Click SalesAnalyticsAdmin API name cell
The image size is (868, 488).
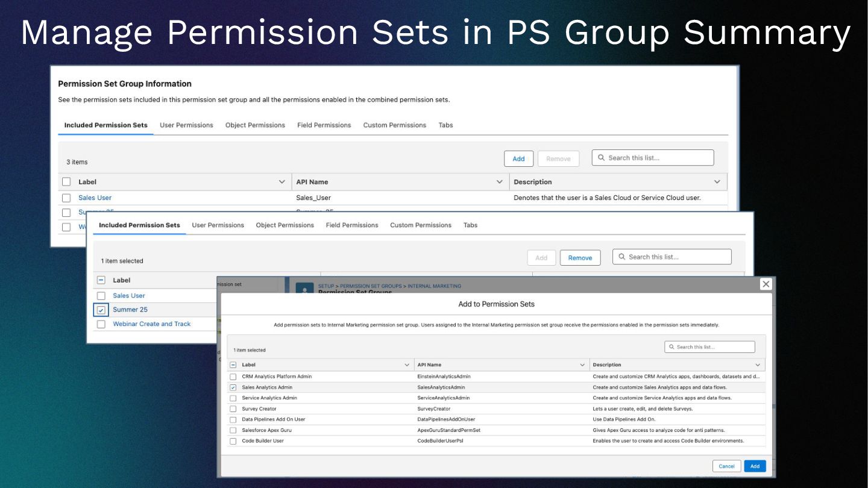[x=441, y=387]
